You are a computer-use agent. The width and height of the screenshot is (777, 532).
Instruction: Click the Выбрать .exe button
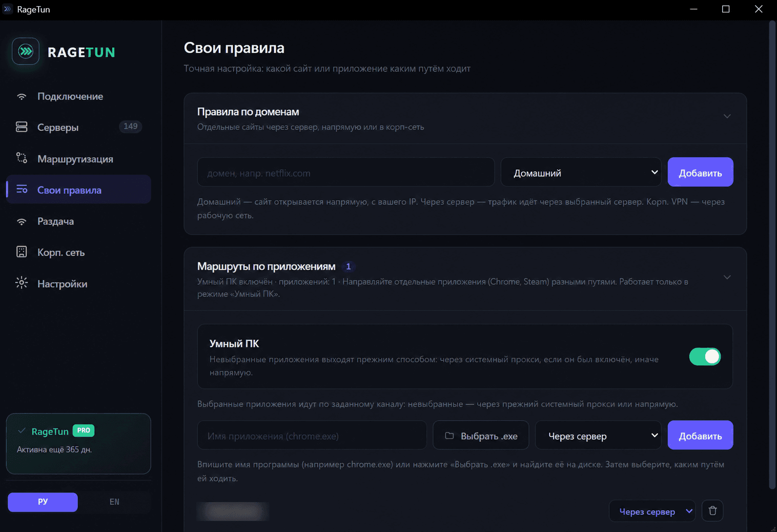pos(481,436)
